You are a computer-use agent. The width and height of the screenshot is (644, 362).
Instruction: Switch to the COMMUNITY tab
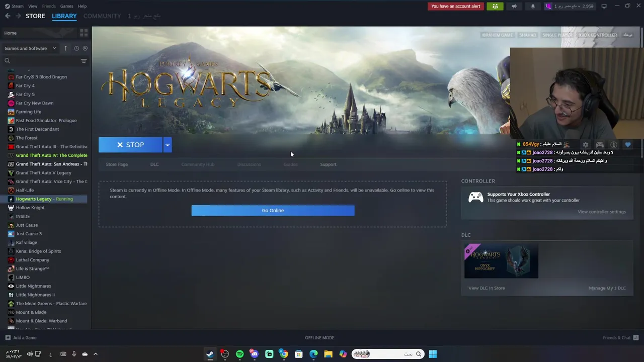pos(102,16)
